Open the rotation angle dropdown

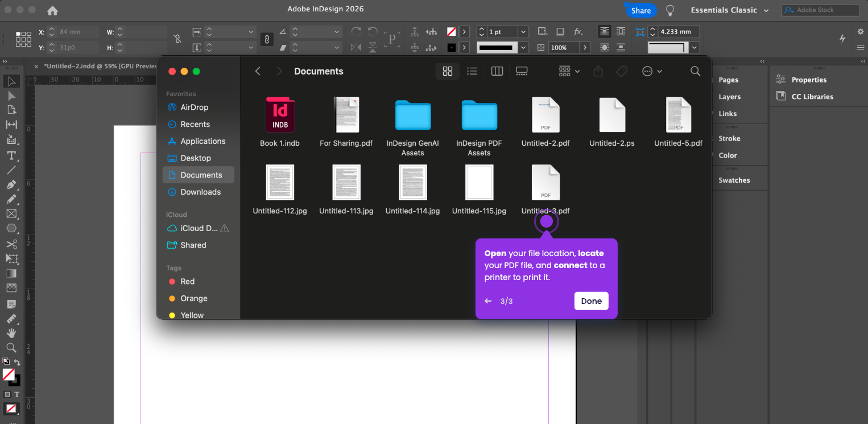click(337, 32)
